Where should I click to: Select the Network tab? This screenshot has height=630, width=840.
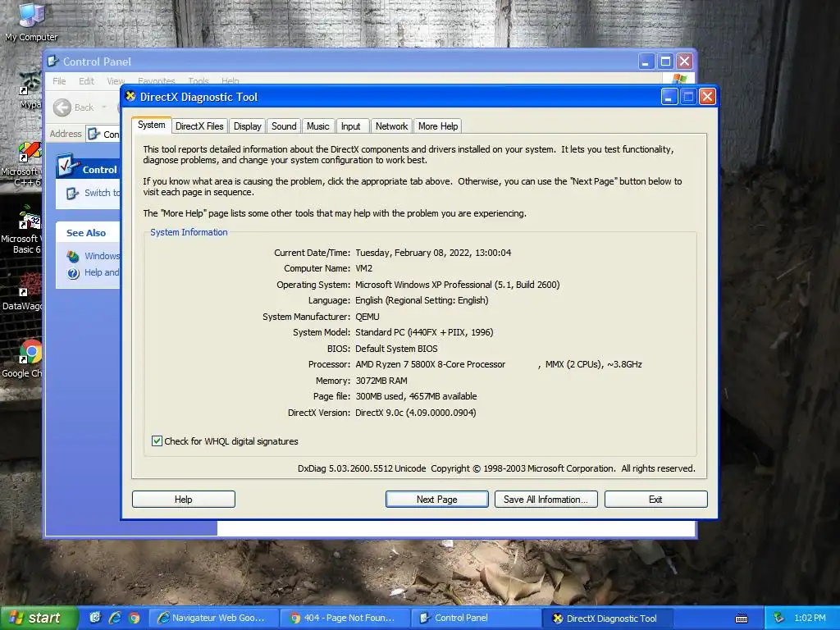(391, 126)
